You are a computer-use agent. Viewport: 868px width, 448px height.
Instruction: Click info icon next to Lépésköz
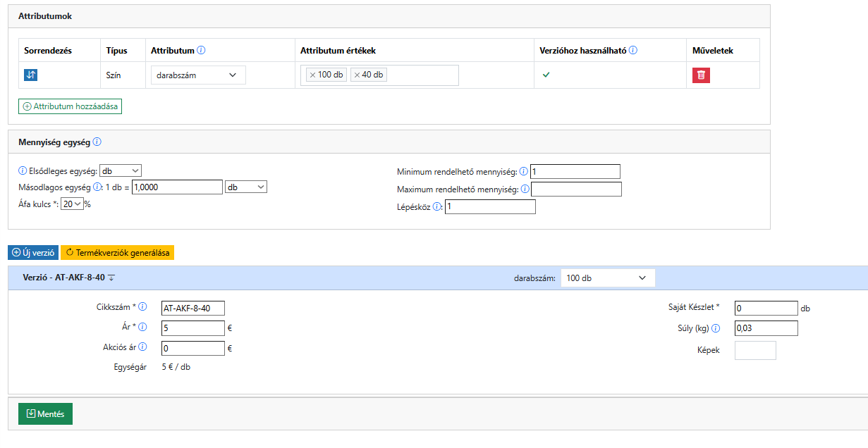(x=437, y=207)
